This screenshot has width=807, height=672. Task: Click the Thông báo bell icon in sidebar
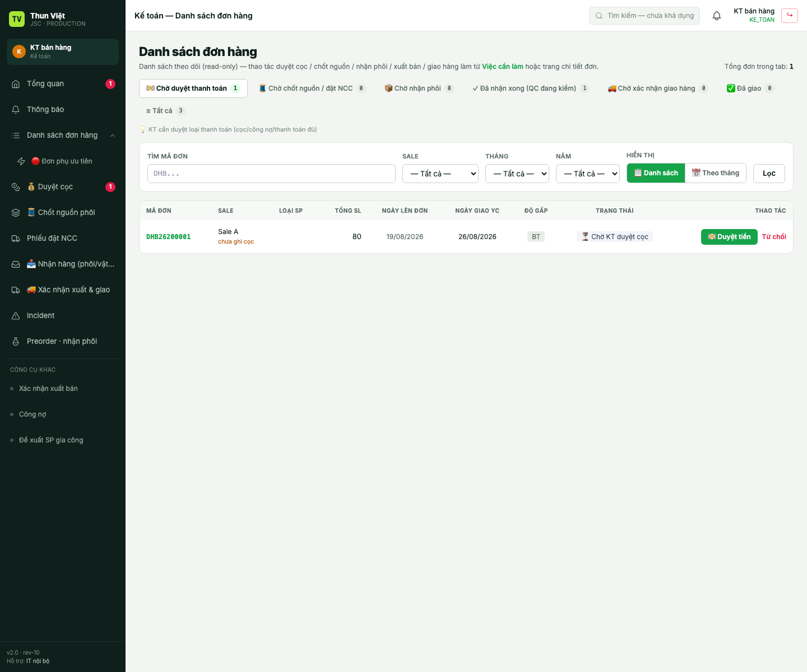coord(16,110)
